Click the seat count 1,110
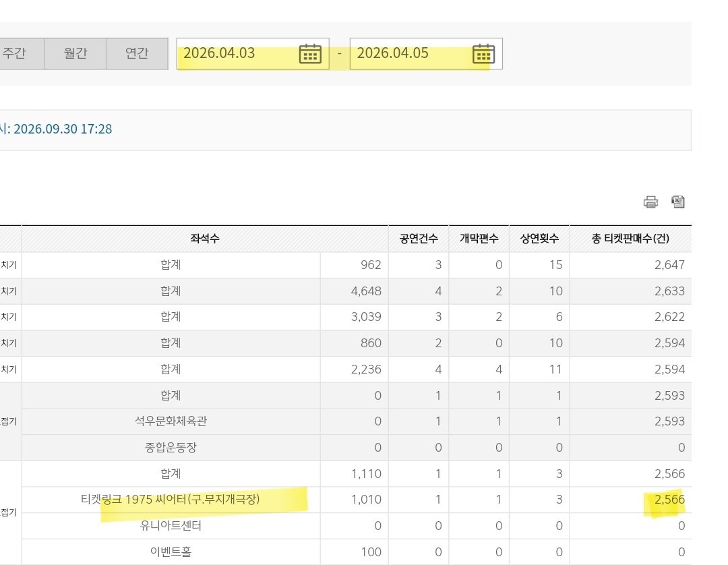Screen dimensions: 728x565 point(366,474)
